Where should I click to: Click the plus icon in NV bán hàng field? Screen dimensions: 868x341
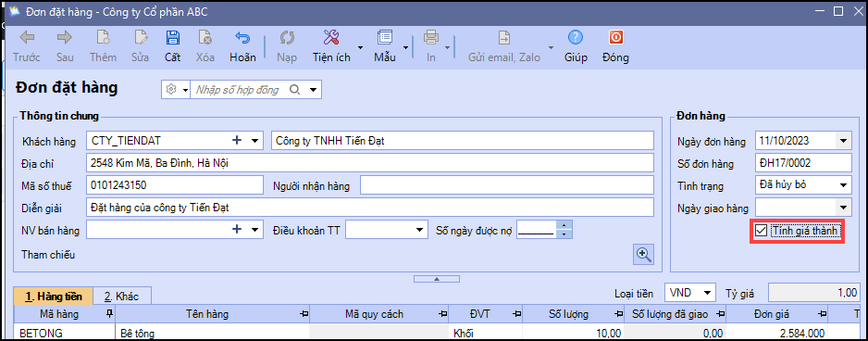point(237,229)
